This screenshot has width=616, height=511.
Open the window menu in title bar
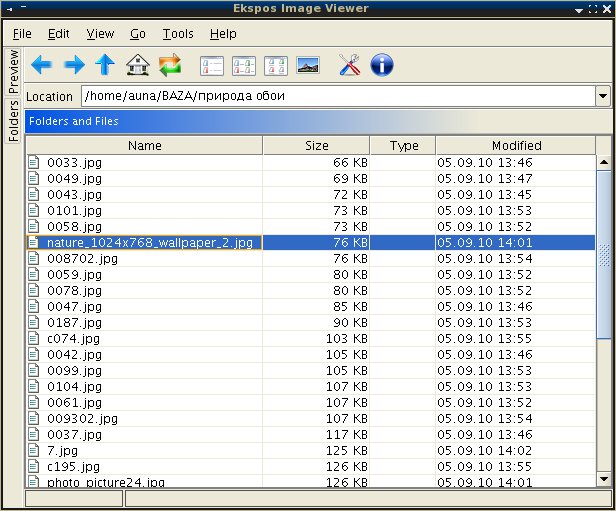[x=9, y=8]
